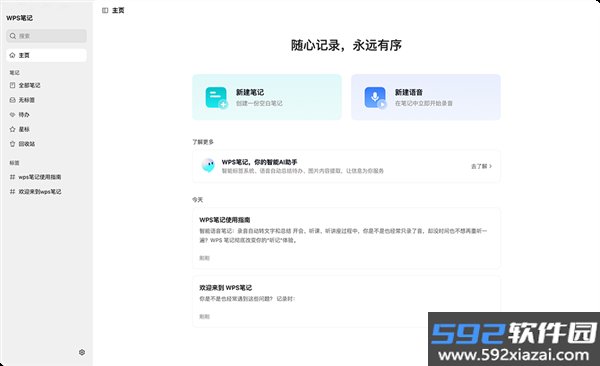This screenshot has height=366, width=600.
Task: Click the inbox icon beside 无标签
Action: (12, 100)
